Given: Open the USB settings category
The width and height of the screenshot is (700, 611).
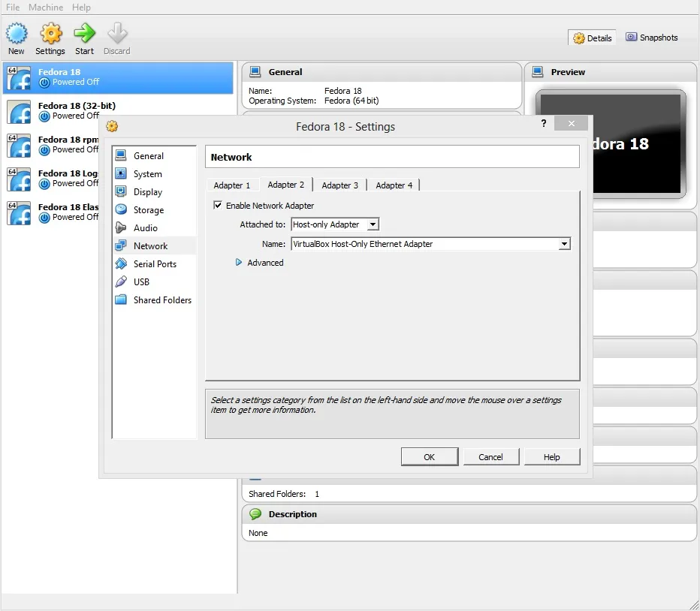Looking at the screenshot, I should [x=141, y=282].
